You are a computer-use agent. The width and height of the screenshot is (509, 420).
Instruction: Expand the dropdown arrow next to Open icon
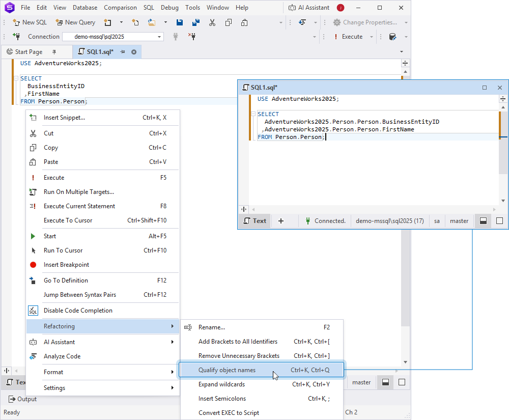[165, 22]
